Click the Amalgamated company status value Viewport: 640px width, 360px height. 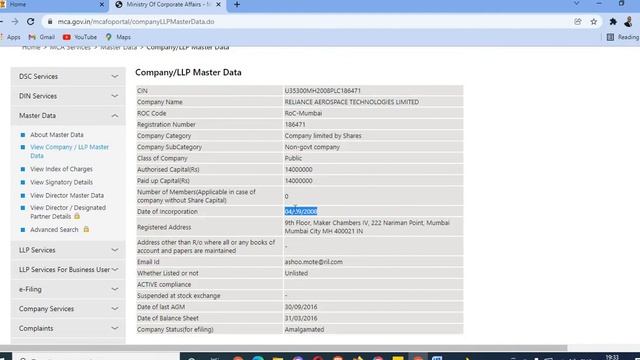click(304, 329)
